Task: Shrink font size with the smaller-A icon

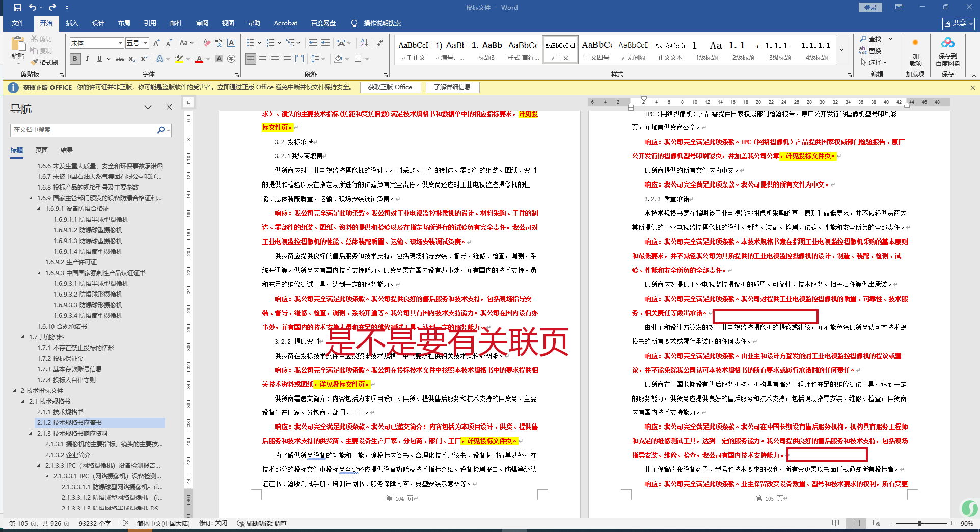Action: [x=168, y=43]
